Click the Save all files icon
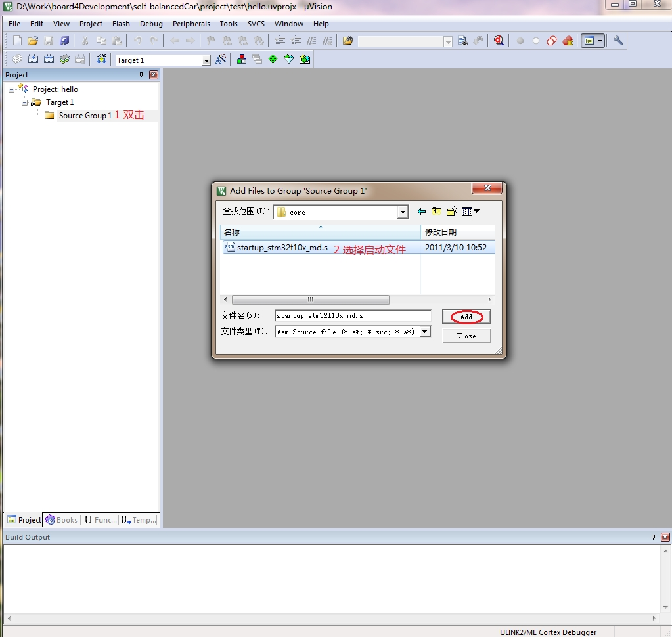The width and height of the screenshot is (672, 637). (64, 41)
